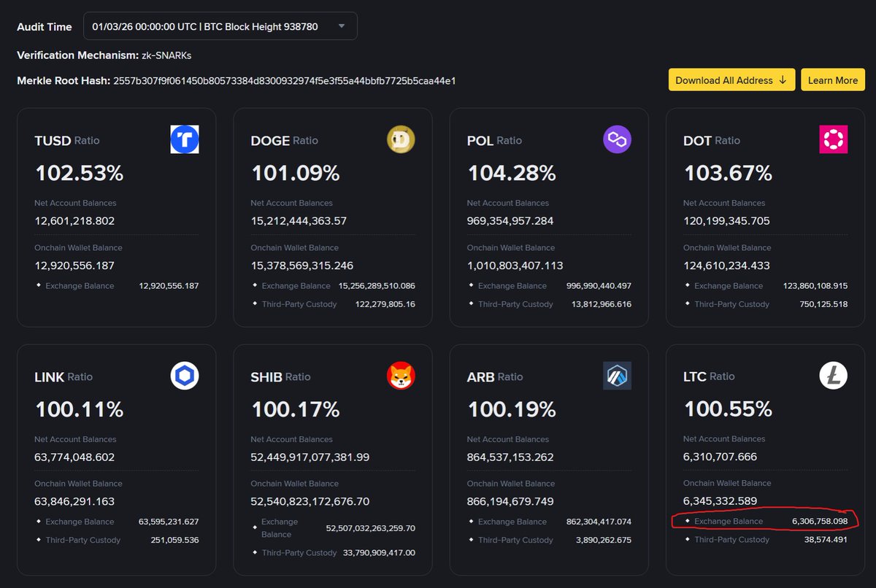Click SHIB exchange balance 52,507,032,263,259.70
This screenshot has width=876, height=588.
pos(371,527)
